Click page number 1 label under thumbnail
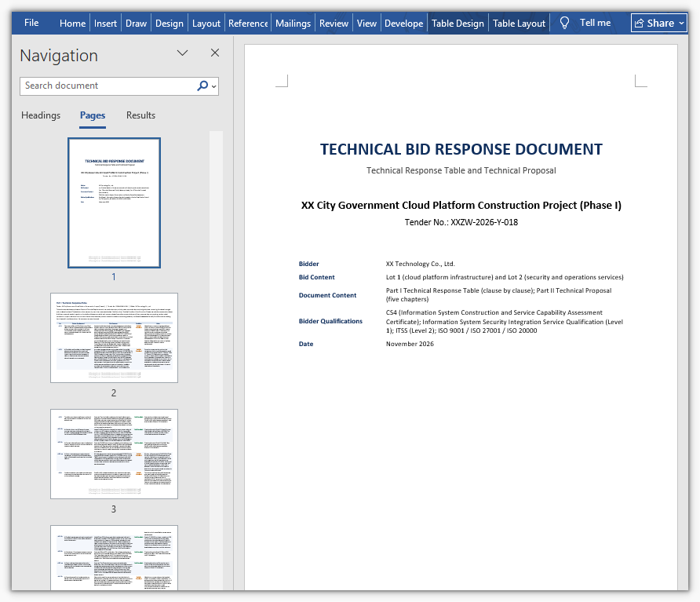 pos(114,277)
